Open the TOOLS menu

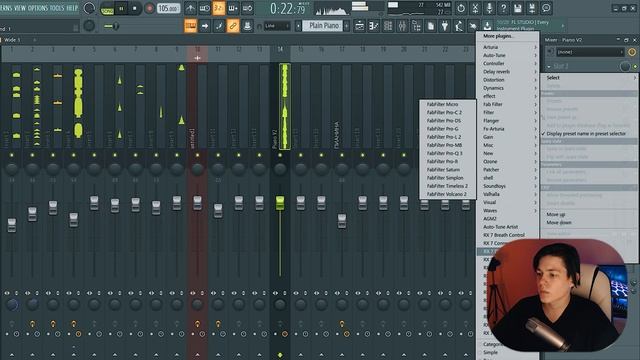tap(57, 8)
